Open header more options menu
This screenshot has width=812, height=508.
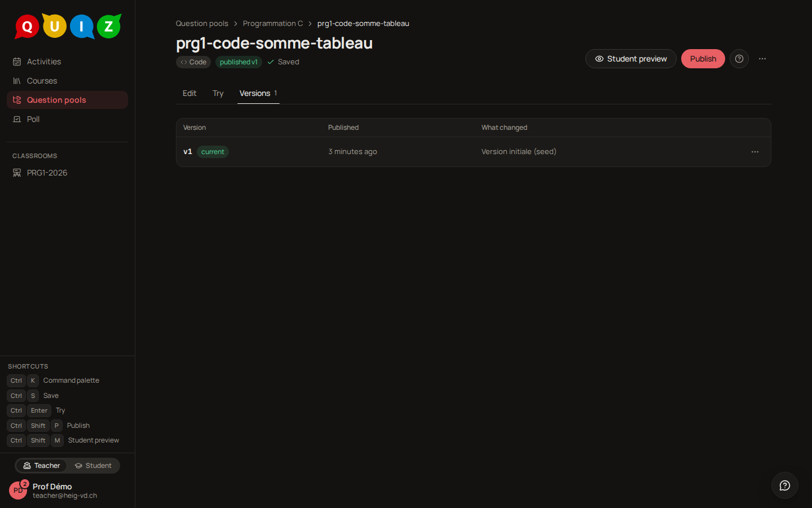point(762,59)
